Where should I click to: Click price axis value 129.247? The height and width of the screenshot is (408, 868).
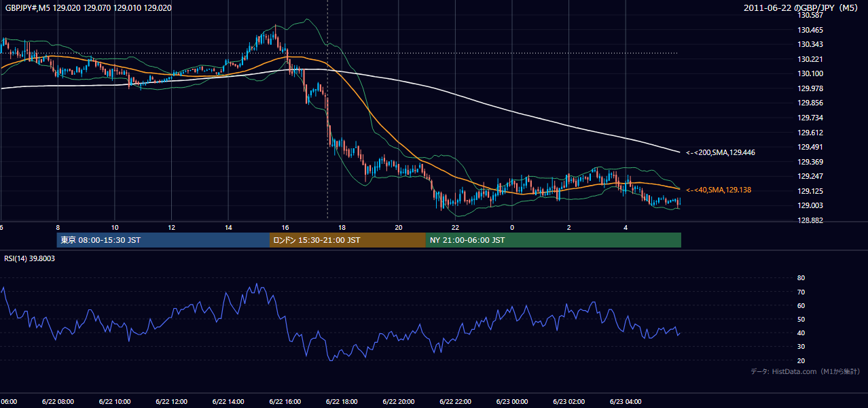[810, 176]
